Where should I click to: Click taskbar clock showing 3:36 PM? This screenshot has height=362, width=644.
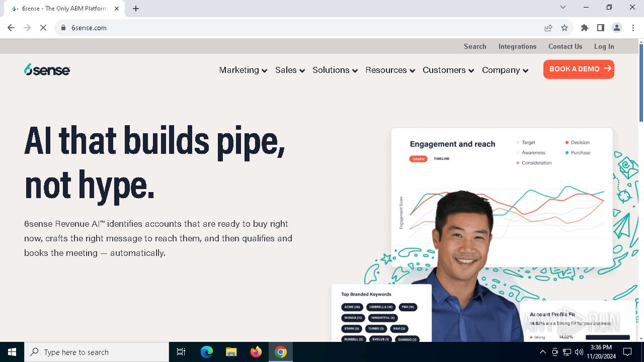point(601,352)
